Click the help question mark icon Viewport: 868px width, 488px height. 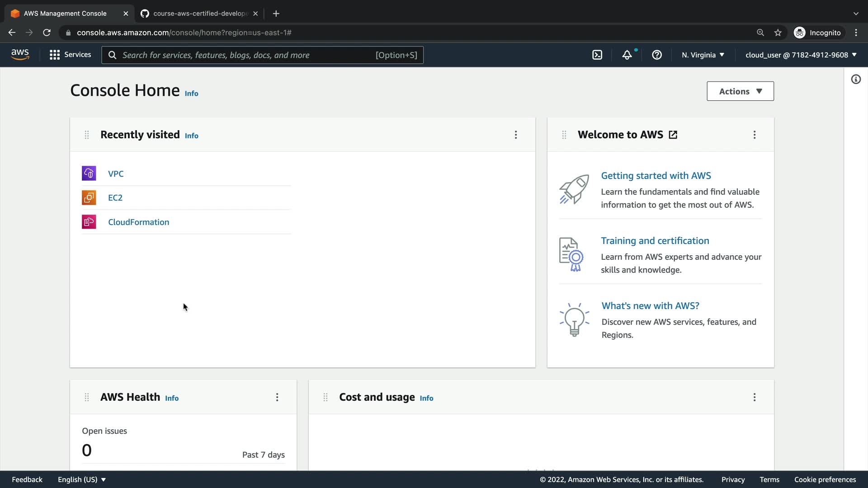point(657,55)
